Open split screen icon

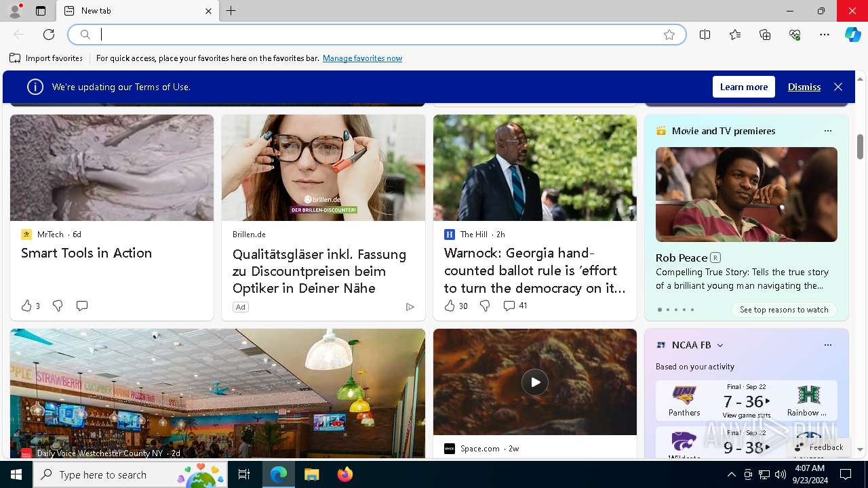pyautogui.click(x=705, y=35)
